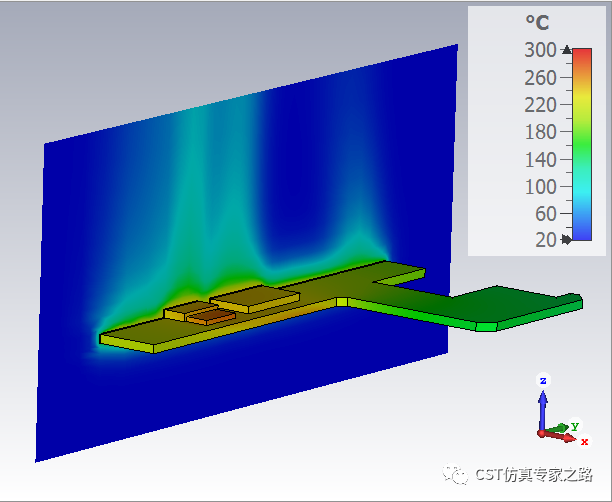The width and height of the screenshot is (612, 502).
Task: Click the 60 scale value
Action: [546, 214]
